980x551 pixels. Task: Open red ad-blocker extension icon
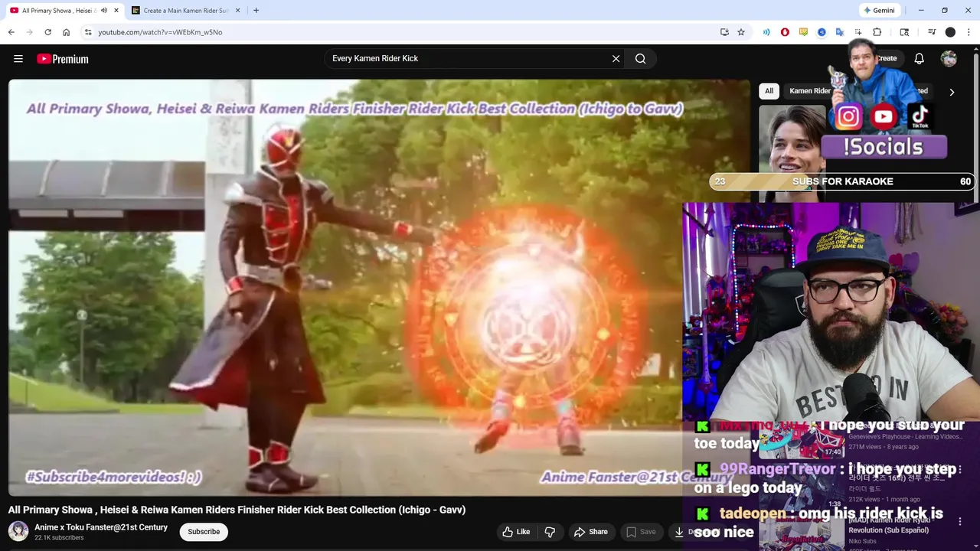(785, 32)
